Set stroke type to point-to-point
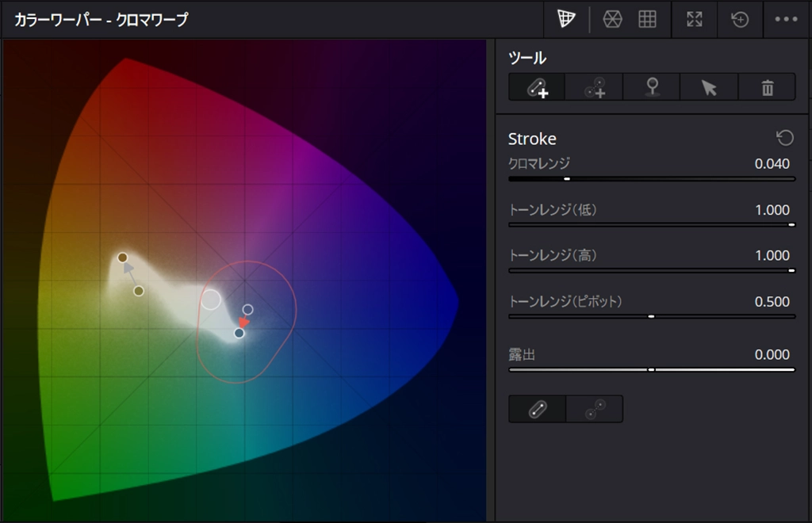The height and width of the screenshot is (523, 812). 595,409
